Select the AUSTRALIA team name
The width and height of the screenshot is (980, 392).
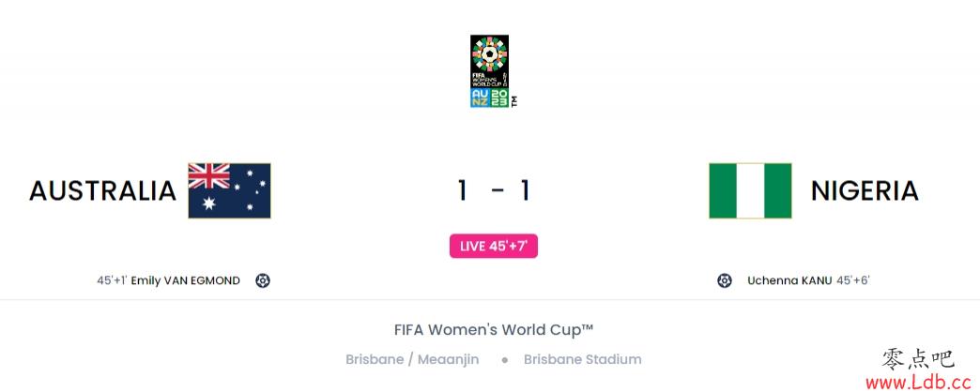coord(102,190)
